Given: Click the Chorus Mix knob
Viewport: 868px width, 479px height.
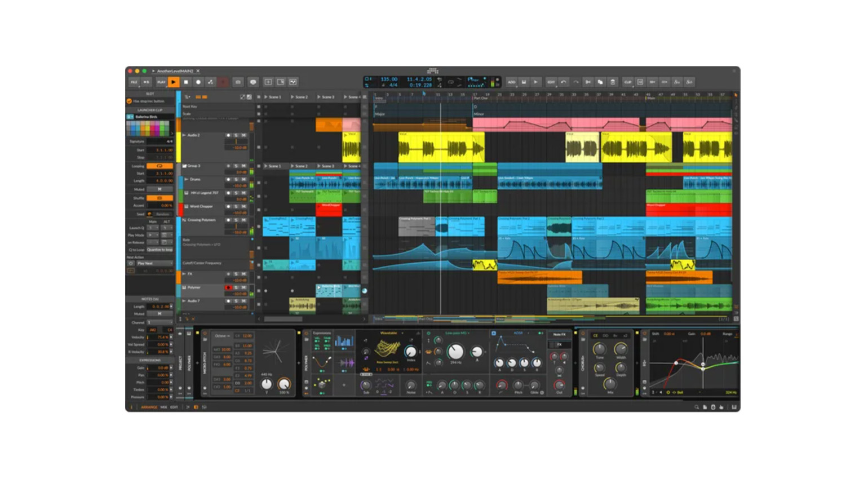Looking at the screenshot, I should coord(609,383).
